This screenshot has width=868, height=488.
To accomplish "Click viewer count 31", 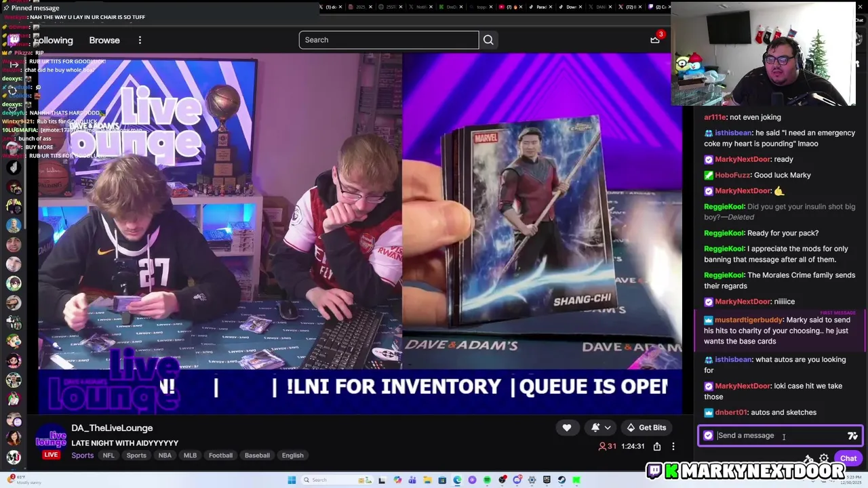I will coord(607,447).
